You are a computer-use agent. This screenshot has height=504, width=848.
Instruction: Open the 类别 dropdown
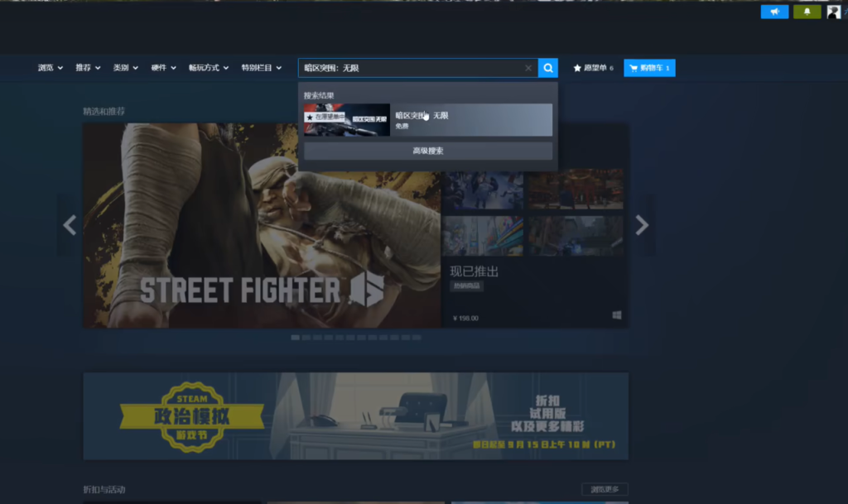(126, 68)
